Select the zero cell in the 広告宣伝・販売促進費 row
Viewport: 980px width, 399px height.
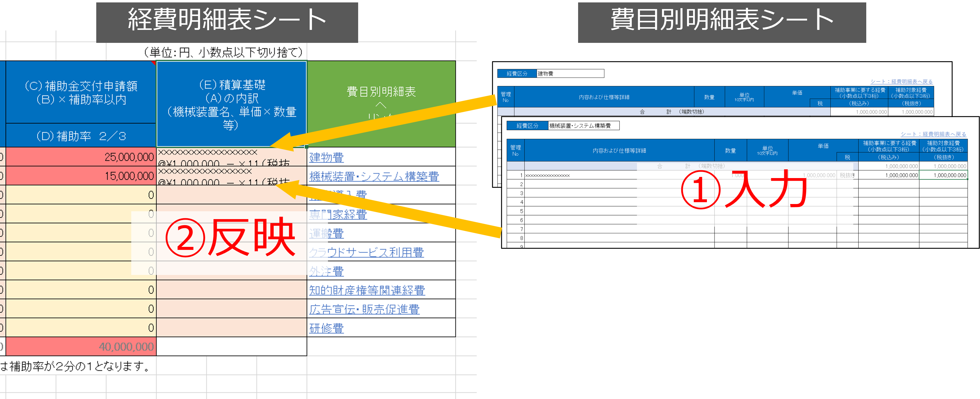(x=81, y=309)
